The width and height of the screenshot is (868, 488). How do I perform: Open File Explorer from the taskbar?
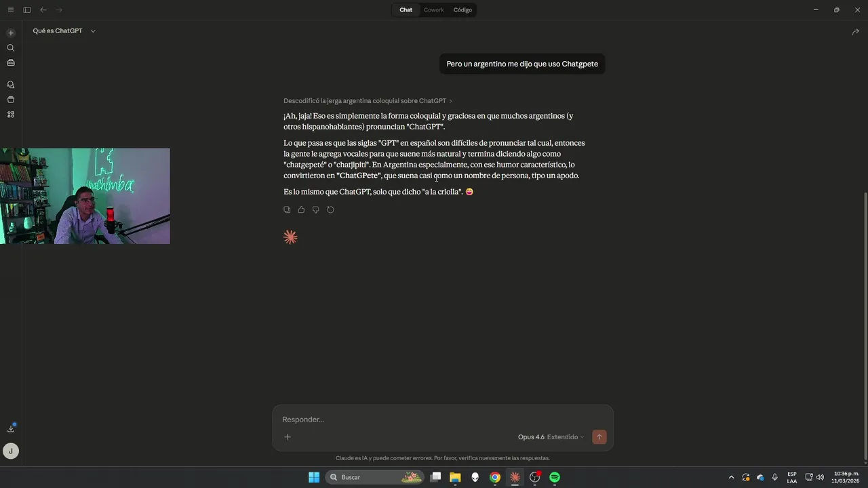(455, 477)
